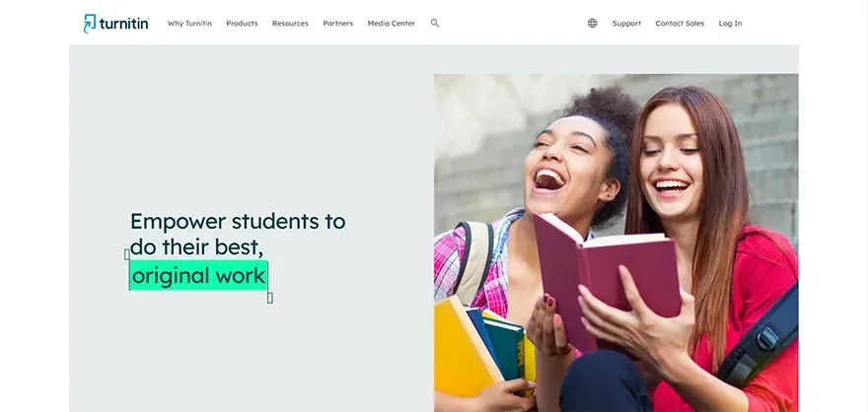This screenshot has height=412, width=868.
Task: Click the globe language icon
Action: (593, 24)
